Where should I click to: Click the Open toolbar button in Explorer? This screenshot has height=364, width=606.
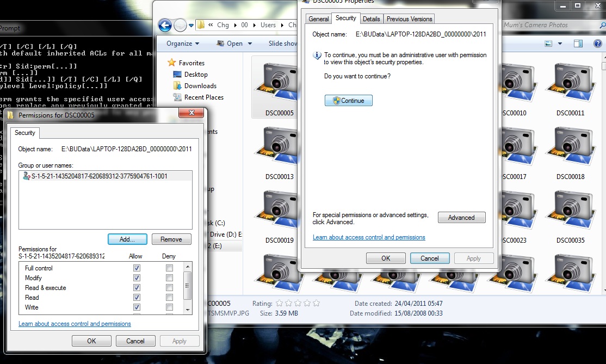(230, 44)
